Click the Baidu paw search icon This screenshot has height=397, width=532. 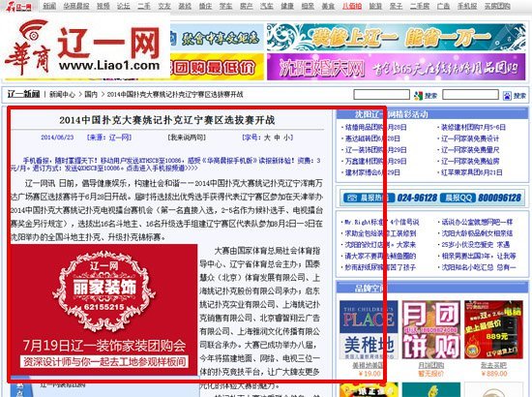tap(507, 96)
